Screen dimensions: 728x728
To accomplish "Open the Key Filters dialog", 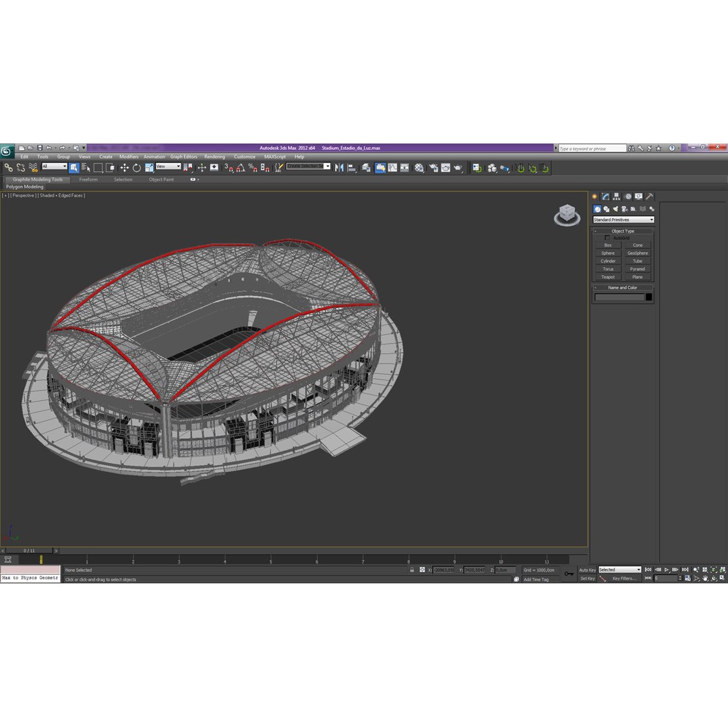I will (x=624, y=578).
